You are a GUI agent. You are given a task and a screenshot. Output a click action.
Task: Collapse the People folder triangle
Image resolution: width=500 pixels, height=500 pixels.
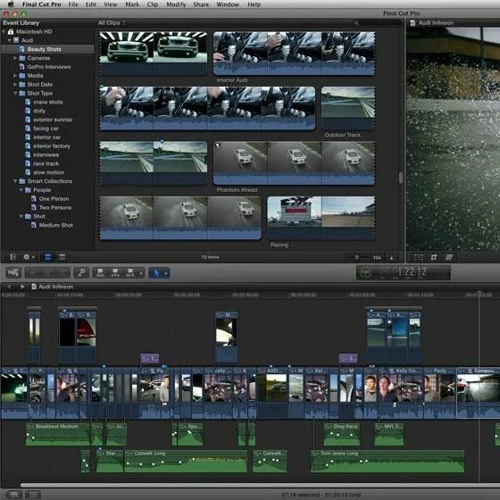tap(21, 190)
